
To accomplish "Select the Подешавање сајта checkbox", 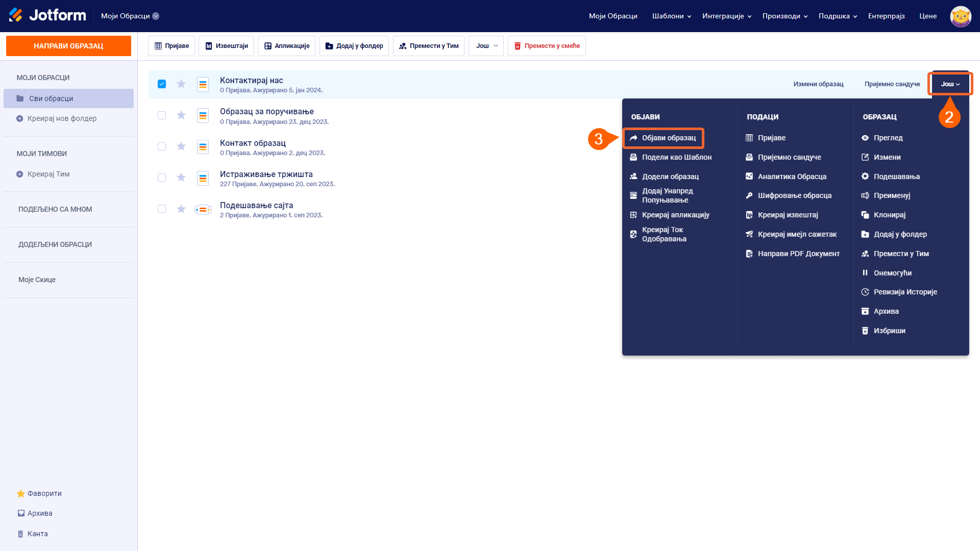I will pos(162,209).
